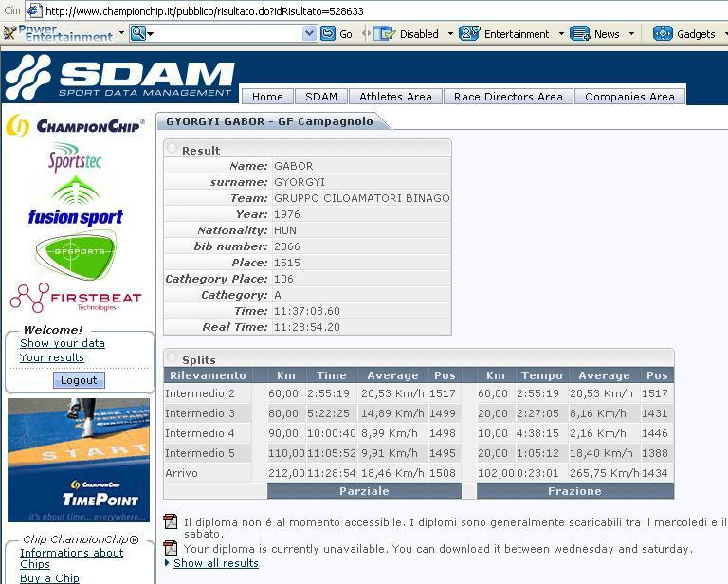Click the Rilevamento column header
Screen dimensions: 728x584
(x=208, y=375)
